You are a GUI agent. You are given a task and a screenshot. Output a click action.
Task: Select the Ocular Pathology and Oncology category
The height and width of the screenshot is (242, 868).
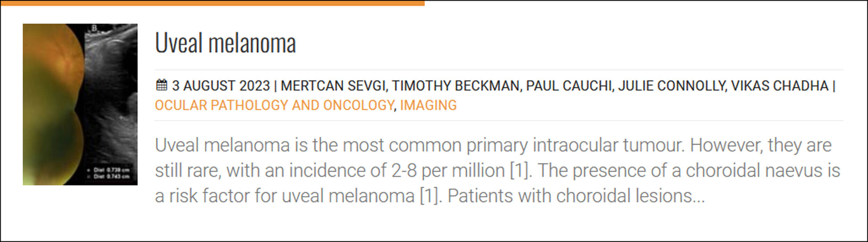coord(274,105)
